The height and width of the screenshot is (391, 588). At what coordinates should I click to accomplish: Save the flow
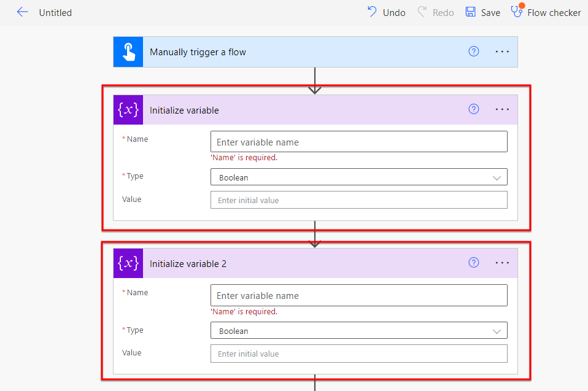pyautogui.click(x=482, y=12)
